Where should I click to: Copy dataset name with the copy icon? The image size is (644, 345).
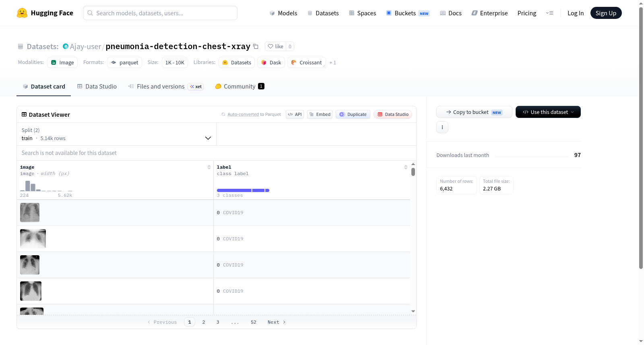256,46
